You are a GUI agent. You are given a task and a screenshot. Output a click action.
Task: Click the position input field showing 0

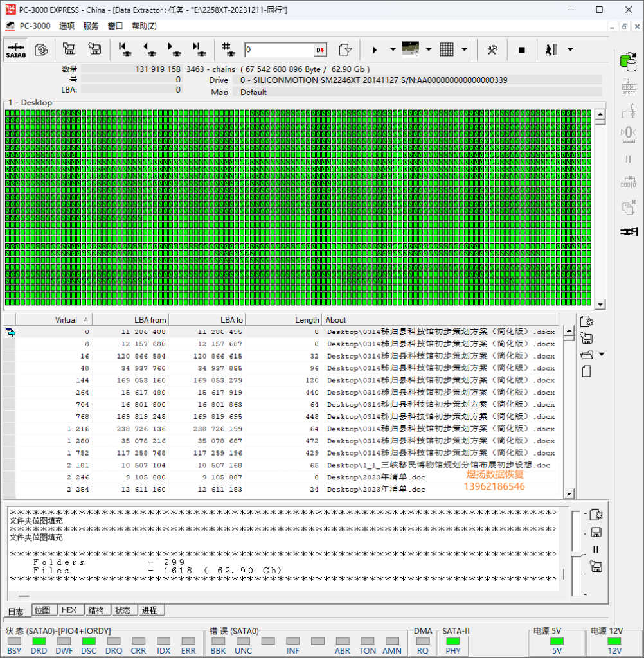pyautogui.click(x=279, y=49)
